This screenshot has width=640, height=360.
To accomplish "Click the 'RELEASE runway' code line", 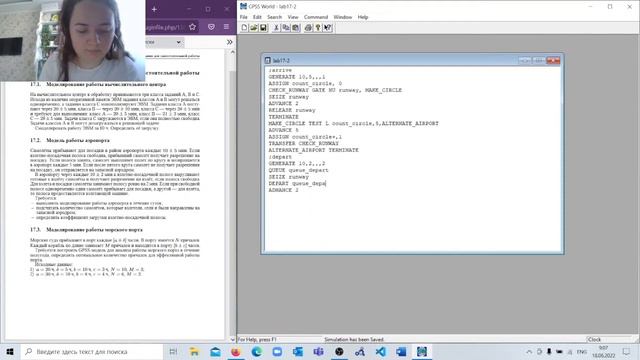I will click(292, 110).
